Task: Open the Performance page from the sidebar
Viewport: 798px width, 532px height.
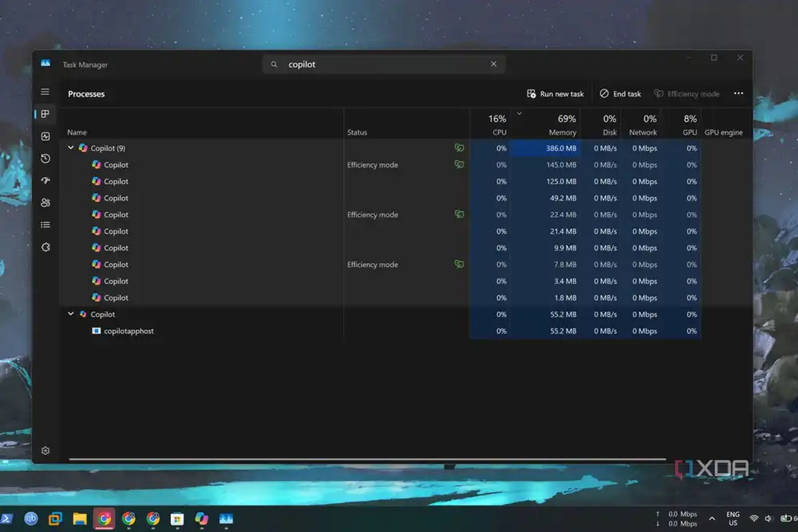Action: (x=45, y=136)
